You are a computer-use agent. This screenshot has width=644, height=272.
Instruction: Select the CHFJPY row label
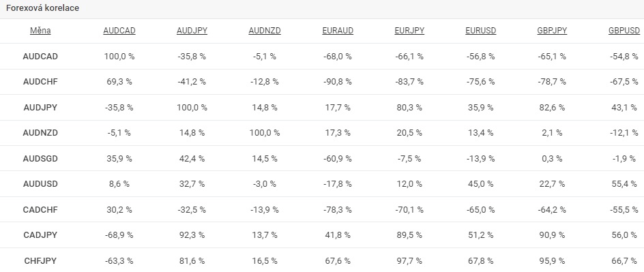(40, 260)
